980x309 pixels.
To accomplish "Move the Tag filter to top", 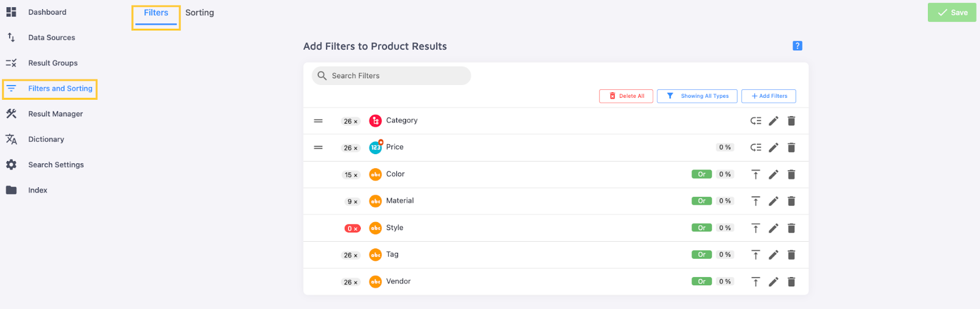I will coord(756,255).
